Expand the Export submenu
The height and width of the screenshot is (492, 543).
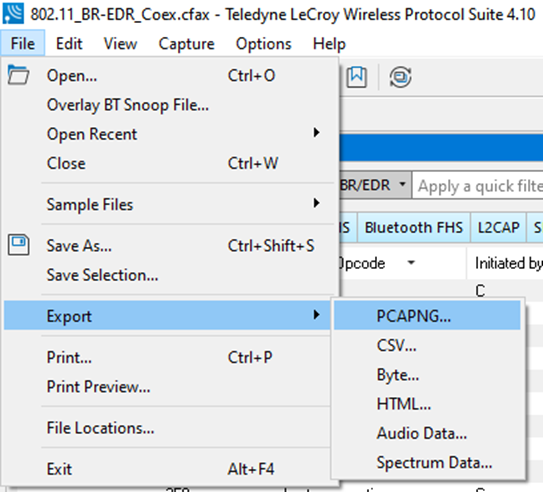[x=167, y=315]
